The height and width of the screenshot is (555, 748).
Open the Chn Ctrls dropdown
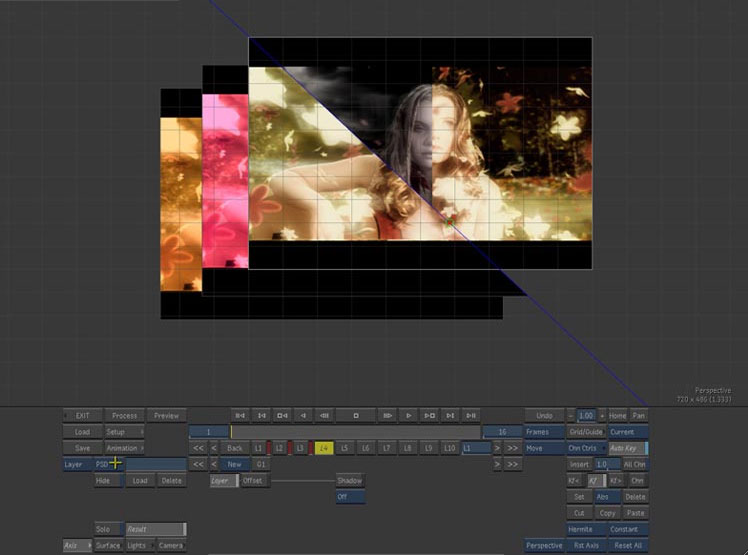point(586,448)
